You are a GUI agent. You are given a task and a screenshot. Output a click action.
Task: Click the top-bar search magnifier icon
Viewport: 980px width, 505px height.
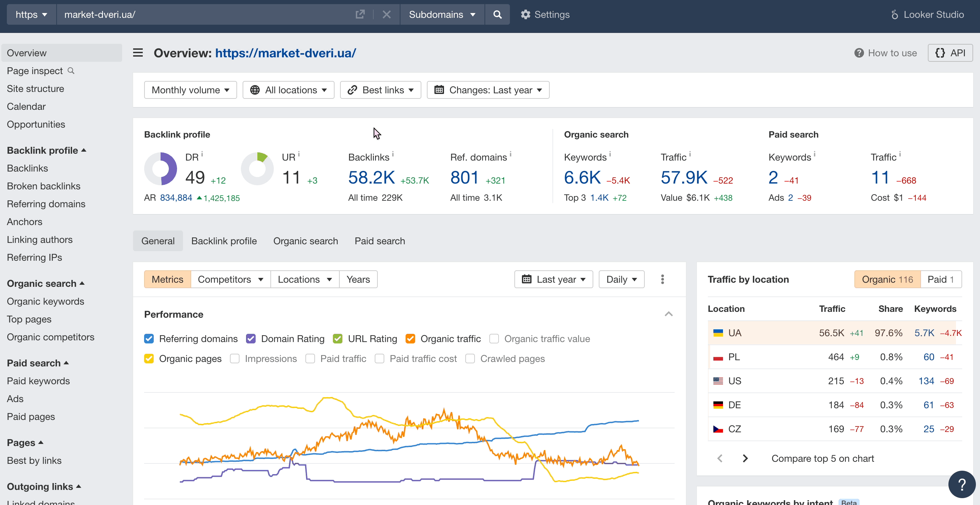coord(497,14)
